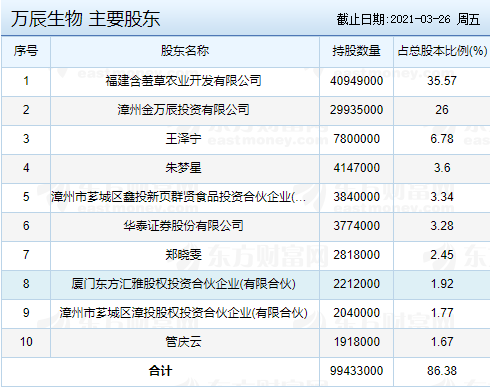Click the 截止日期 2021-03-26 date text
490x388 pixels.
click(408, 19)
